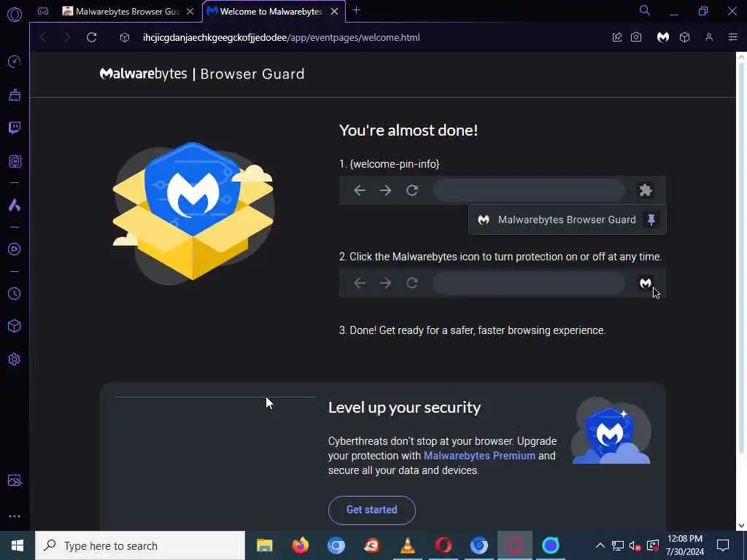
Task: Open the pencil edit icon in toolbar
Action: tap(617, 37)
